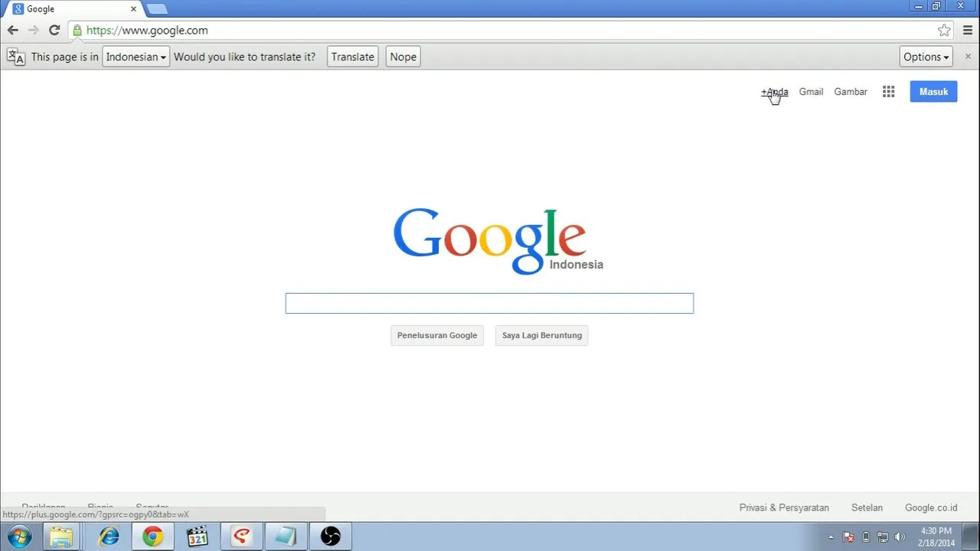Screen dimensions: 980x551
Task: Open the red S app on the taskbar
Action: [x=242, y=536]
